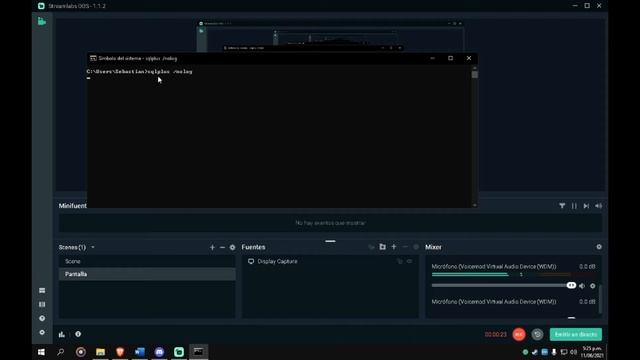Screen dimensions: 640x360
Task: Open the Windows Start menu
Action: click(x=41, y=352)
